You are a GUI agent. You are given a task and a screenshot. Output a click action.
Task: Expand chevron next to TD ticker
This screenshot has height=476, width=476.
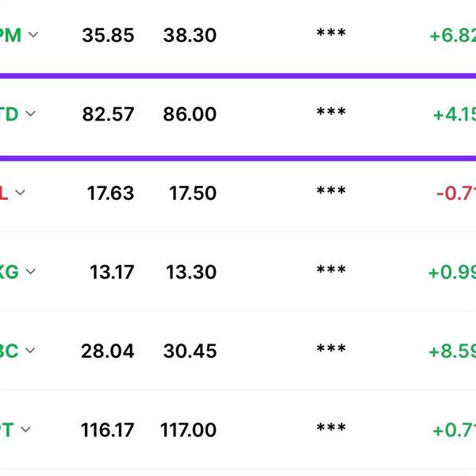pyautogui.click(x=31, y=113)
